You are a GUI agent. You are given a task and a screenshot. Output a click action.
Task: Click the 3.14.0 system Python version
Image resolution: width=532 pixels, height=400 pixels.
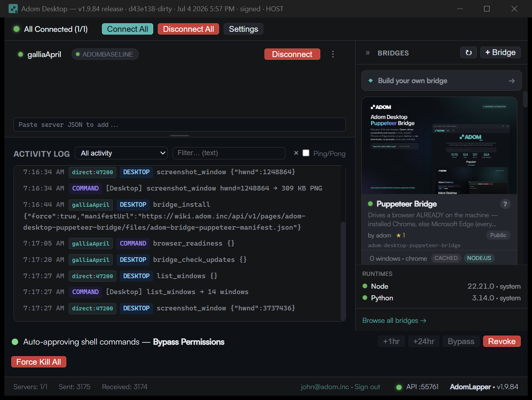(496, 298)
